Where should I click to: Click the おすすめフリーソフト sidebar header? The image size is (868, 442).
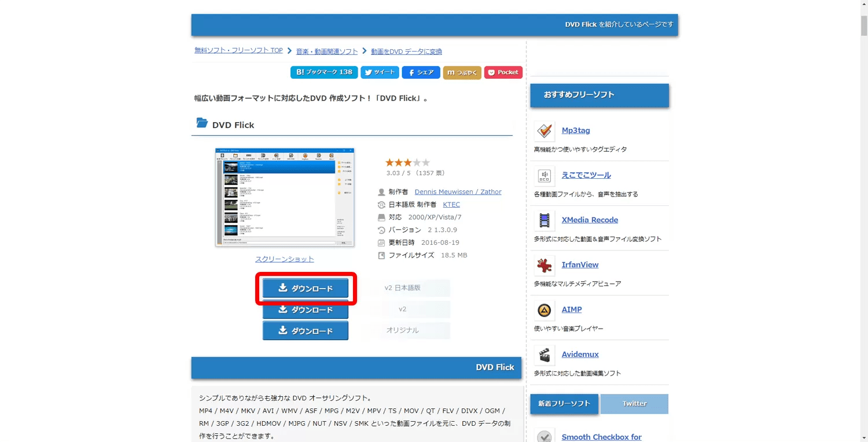point(599,95)
